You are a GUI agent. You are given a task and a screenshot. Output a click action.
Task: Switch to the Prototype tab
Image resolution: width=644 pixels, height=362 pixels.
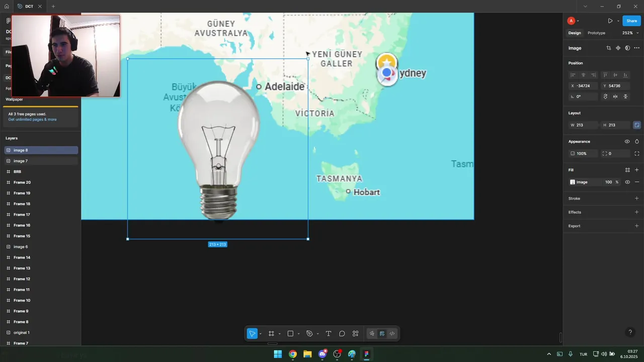(596, 33)
